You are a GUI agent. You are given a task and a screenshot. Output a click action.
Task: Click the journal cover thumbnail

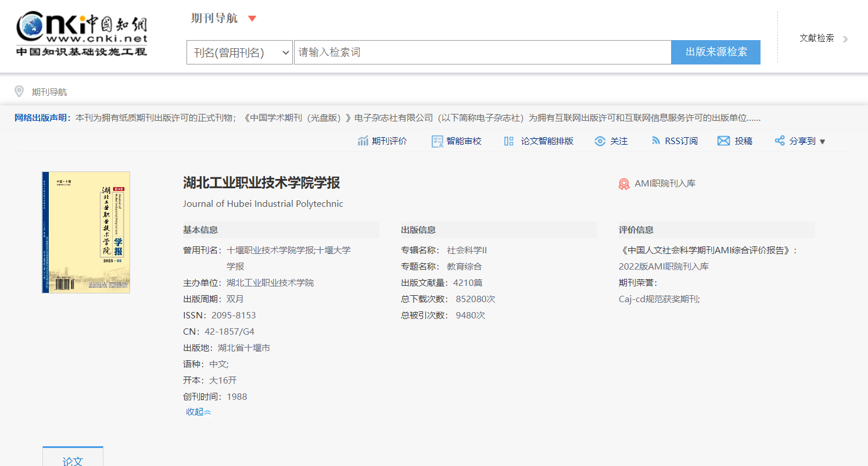(86, 232)
